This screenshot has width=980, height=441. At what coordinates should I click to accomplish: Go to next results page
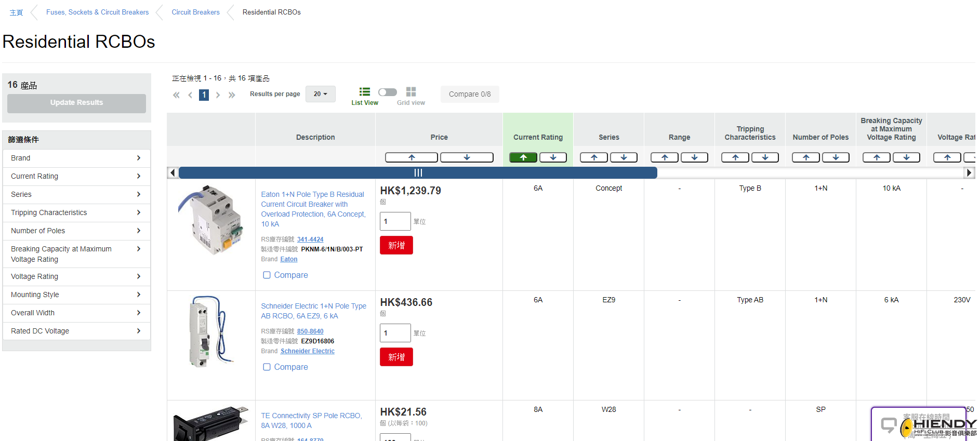218,95
